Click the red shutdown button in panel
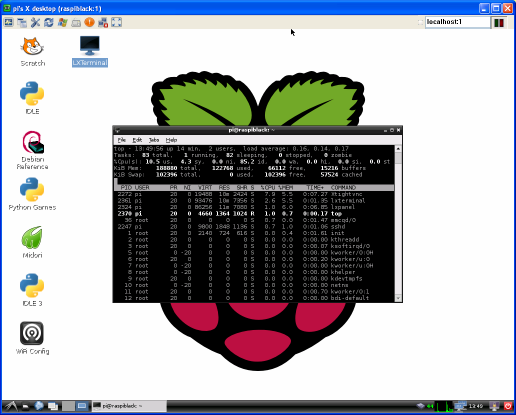 click(508, 406)
